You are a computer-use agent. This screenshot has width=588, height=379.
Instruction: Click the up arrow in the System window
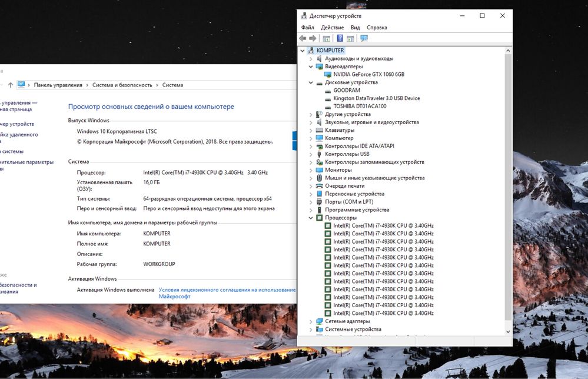(x=11, y=85)
